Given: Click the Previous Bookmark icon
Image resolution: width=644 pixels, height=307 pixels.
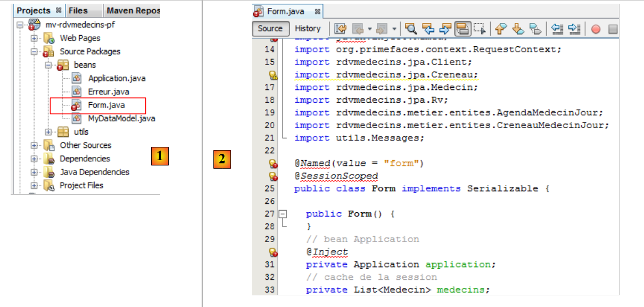Looking at the screenshot, I should [x=500, y=29].
